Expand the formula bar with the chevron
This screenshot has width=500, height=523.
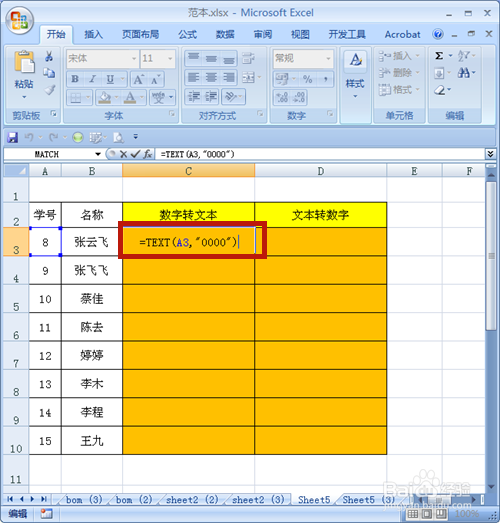(490, 154)
